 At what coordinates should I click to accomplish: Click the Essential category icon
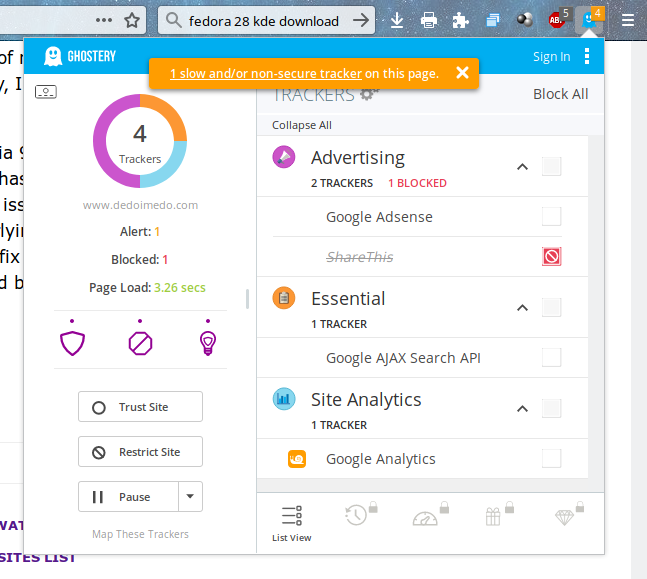point(284,298)
